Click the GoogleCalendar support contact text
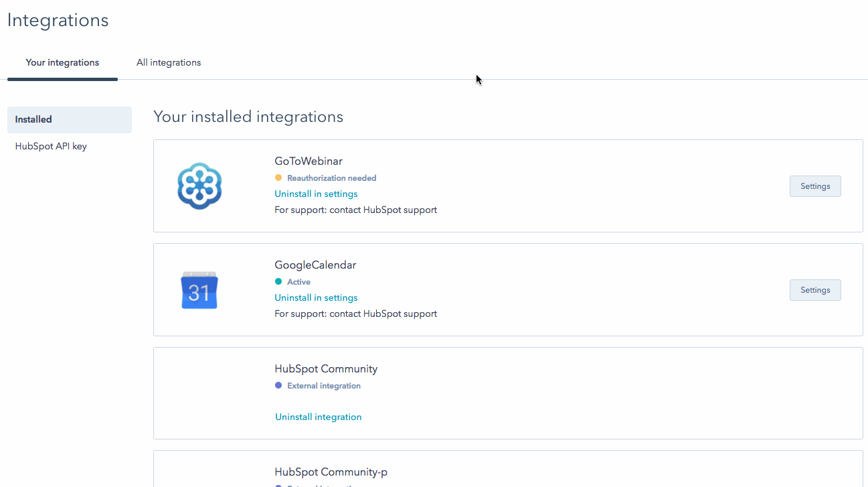868x487 pixels. [355, 314]
